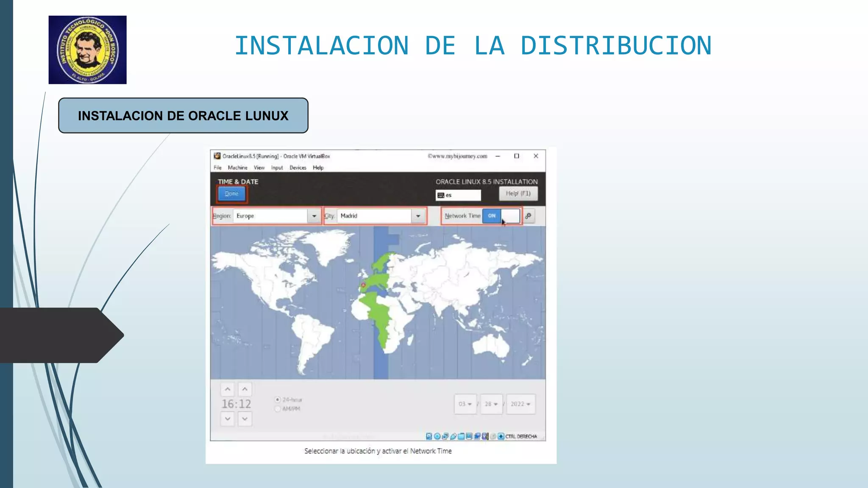The height and width of the screenshot is (488, 868).
Task: Click the highlighted timezone band on map
Action: point(381,302)
